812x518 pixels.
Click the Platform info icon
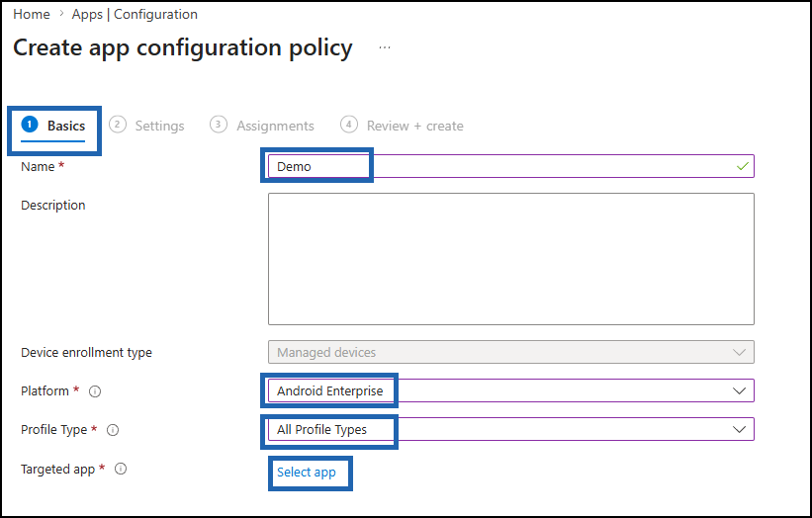[95, 391]
